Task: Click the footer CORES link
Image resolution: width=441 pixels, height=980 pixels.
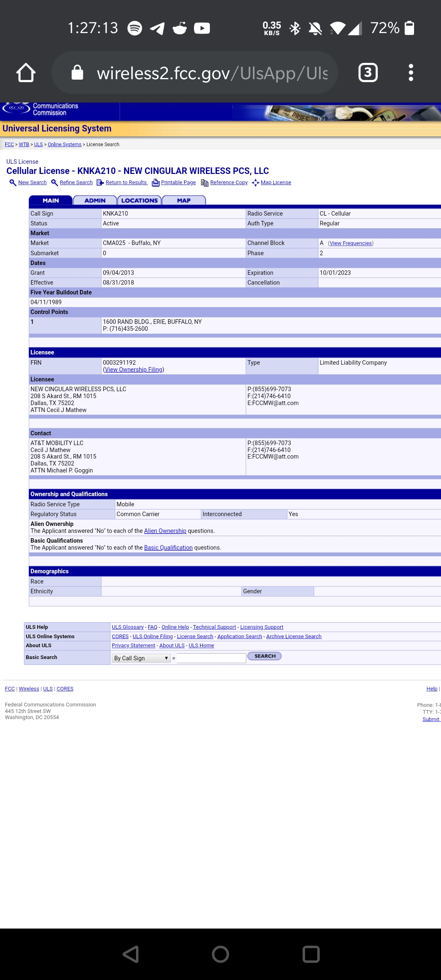Action: click(x=65, y=689)
